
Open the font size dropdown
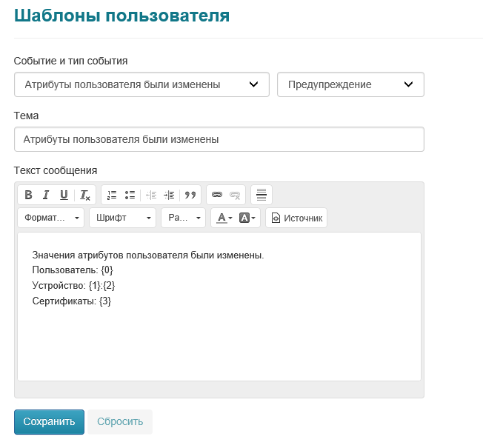(x=184, y=218)
